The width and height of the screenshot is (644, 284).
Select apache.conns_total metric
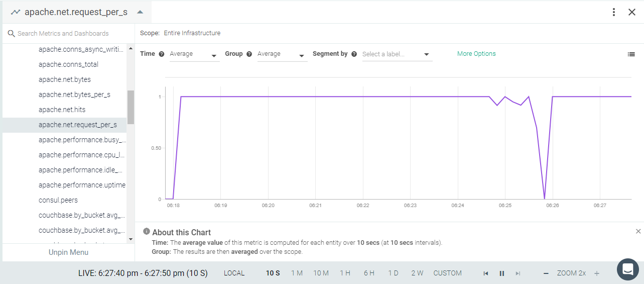(x=68, y=64)
